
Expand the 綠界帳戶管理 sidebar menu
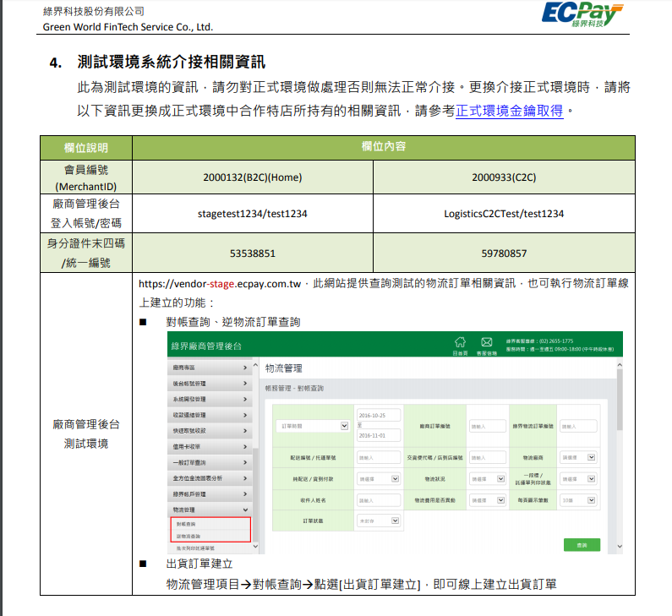click(209, 494)
